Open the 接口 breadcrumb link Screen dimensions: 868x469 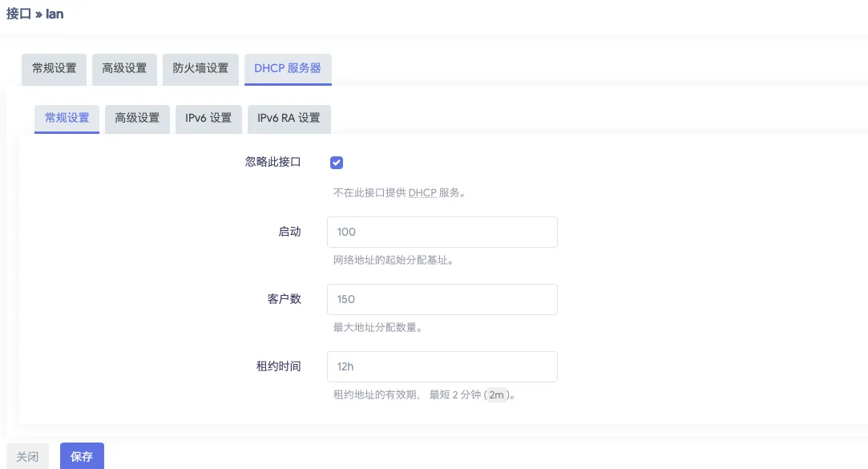pyautogui.click(x=18, y=14)
